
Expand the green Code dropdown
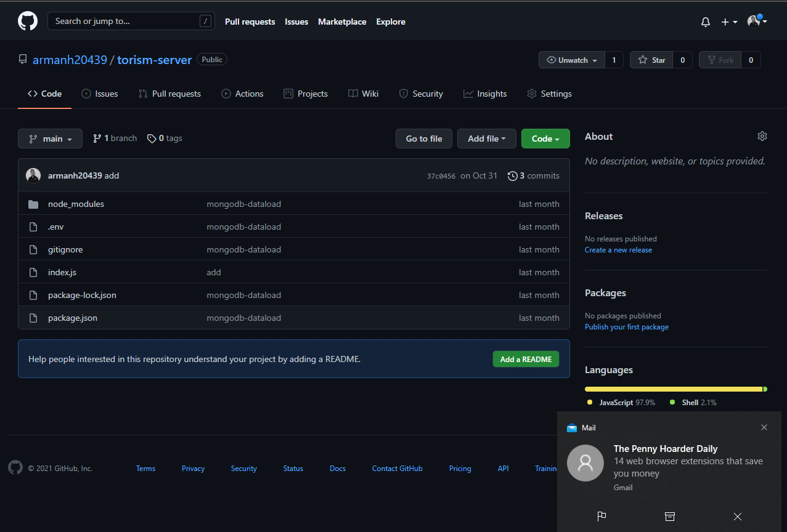click(x=545, y=139)
